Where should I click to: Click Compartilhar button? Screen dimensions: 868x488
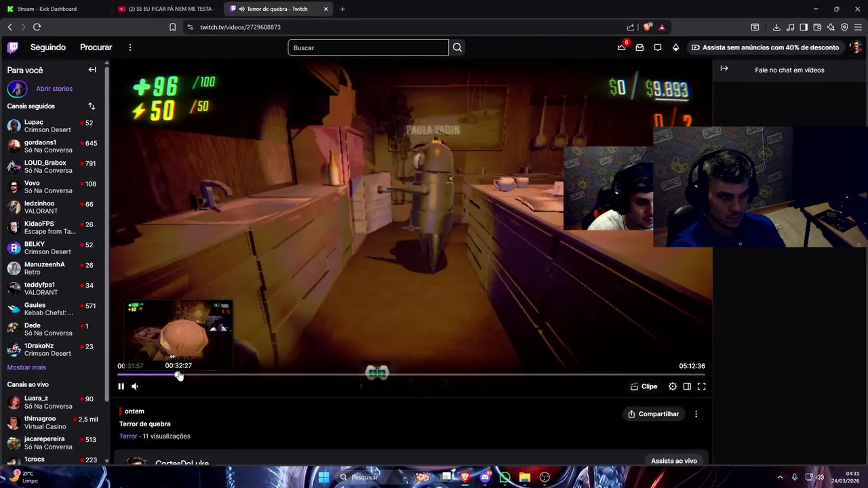click(654, 414)
